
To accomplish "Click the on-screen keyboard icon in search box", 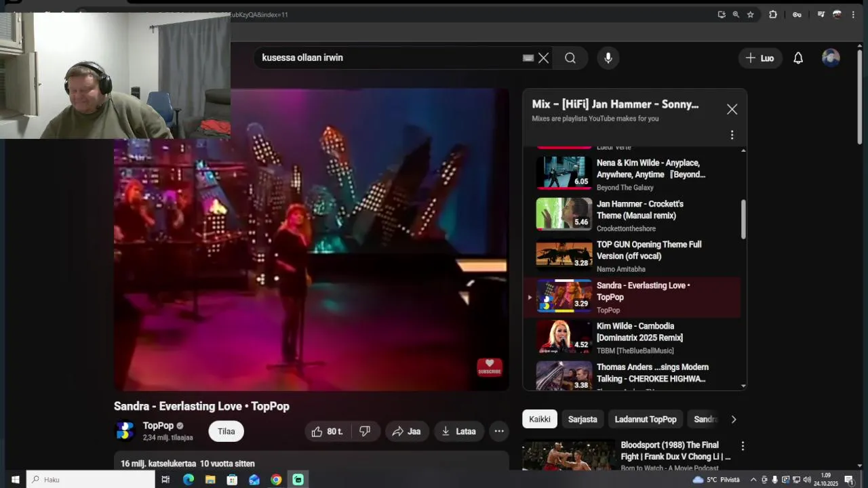I will click(528, 58).
